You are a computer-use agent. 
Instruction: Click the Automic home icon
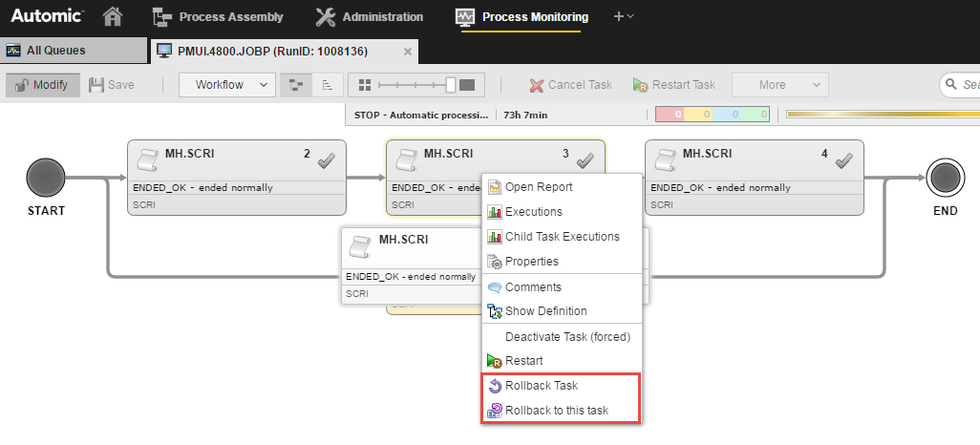[113, 16]
